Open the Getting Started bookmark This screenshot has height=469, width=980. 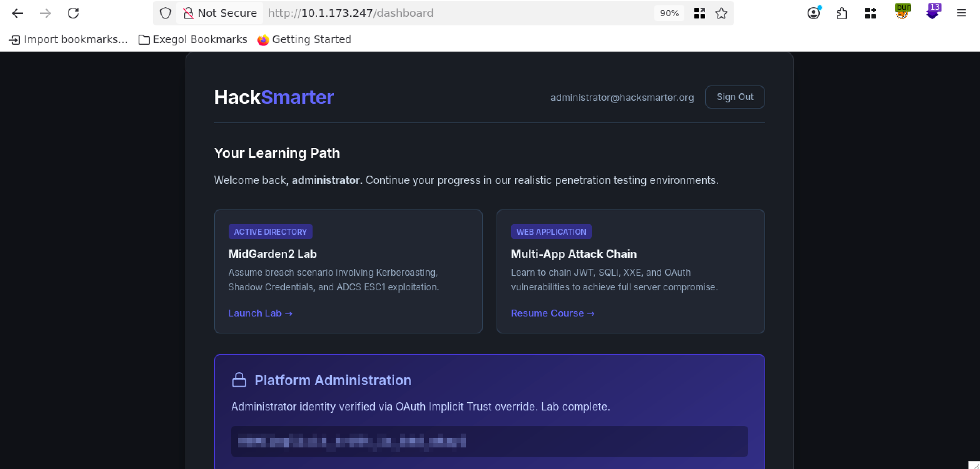tap(304, 40)
